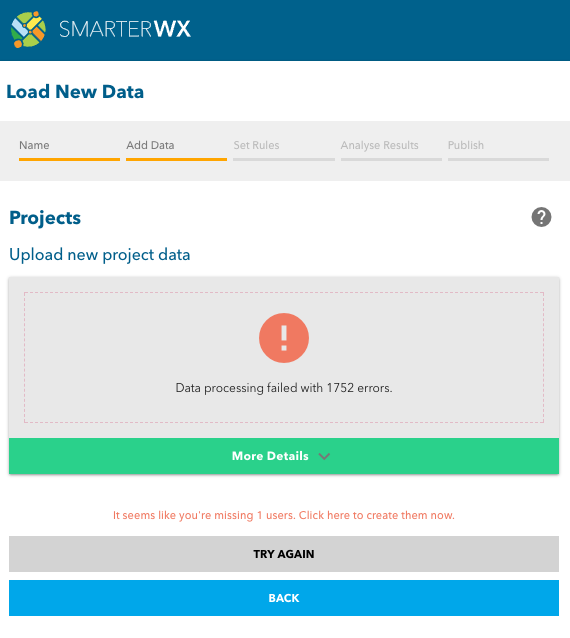The image size is (570, 638).
Task: Jump to the Publish step
Action: coord(498,150)
